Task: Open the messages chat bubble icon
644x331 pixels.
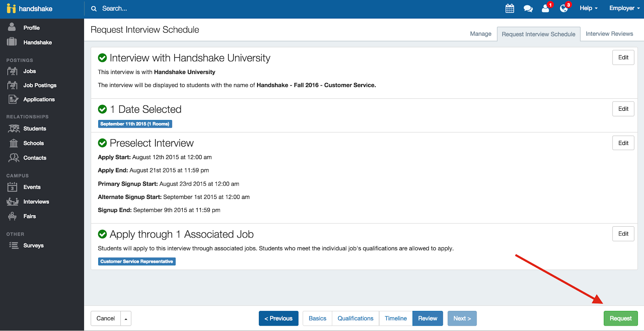Action: coord(528,8)
